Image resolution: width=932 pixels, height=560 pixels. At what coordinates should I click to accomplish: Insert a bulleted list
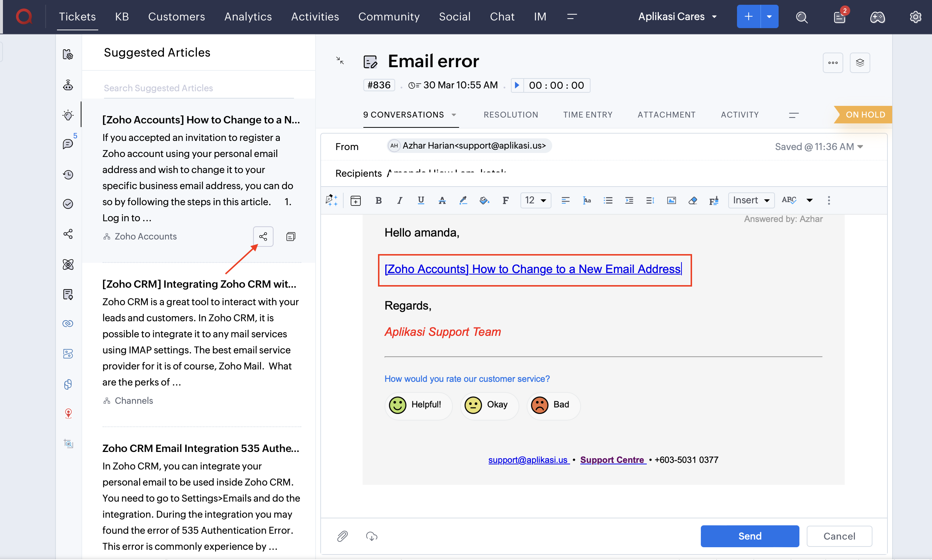pos(608,200)
